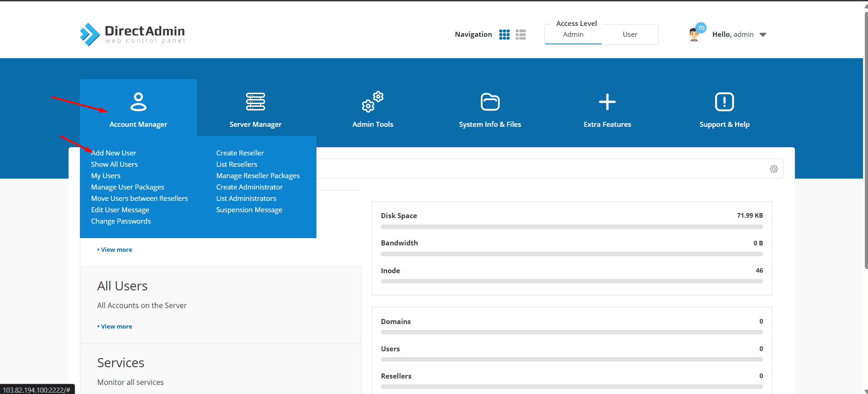Click the admin avatar with notification badge
Image resolution: width=868 pixels, height=394 pixels.
click(x=695, y=34)
